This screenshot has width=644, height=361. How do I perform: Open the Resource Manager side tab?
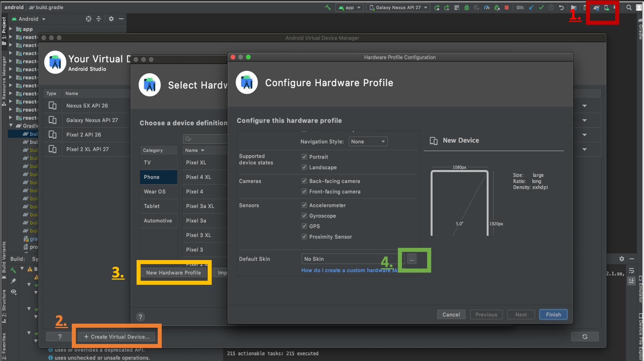[4, 81]
